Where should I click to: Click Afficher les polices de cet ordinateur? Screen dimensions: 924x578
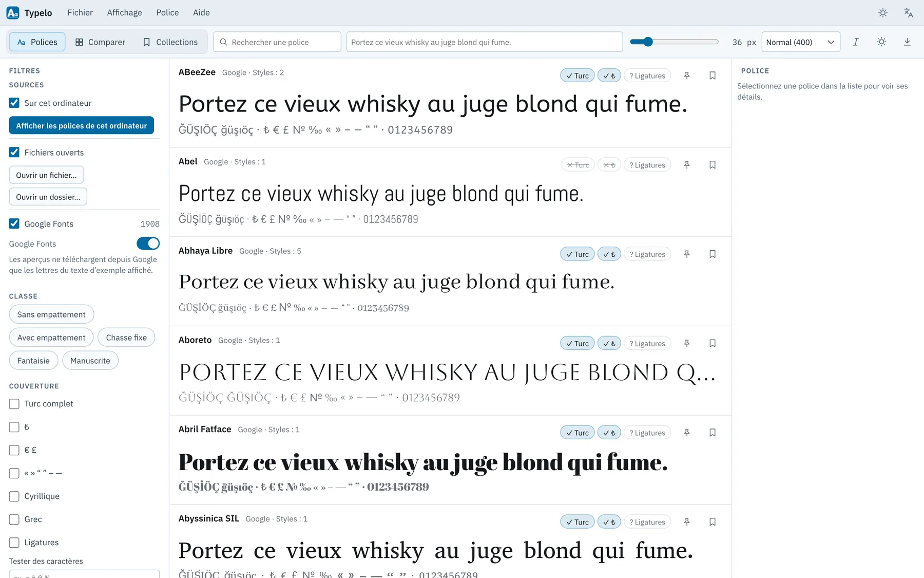pos(81,125)
